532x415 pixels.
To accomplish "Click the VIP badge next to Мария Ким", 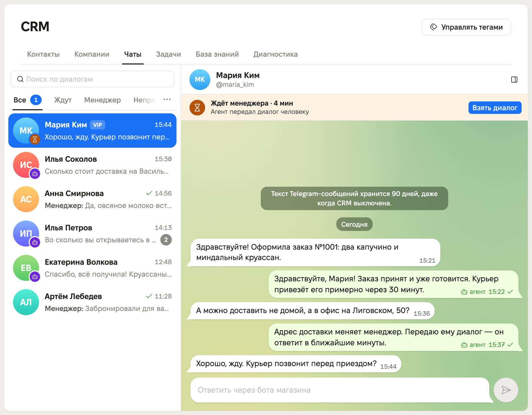I will tap(97, 125).
